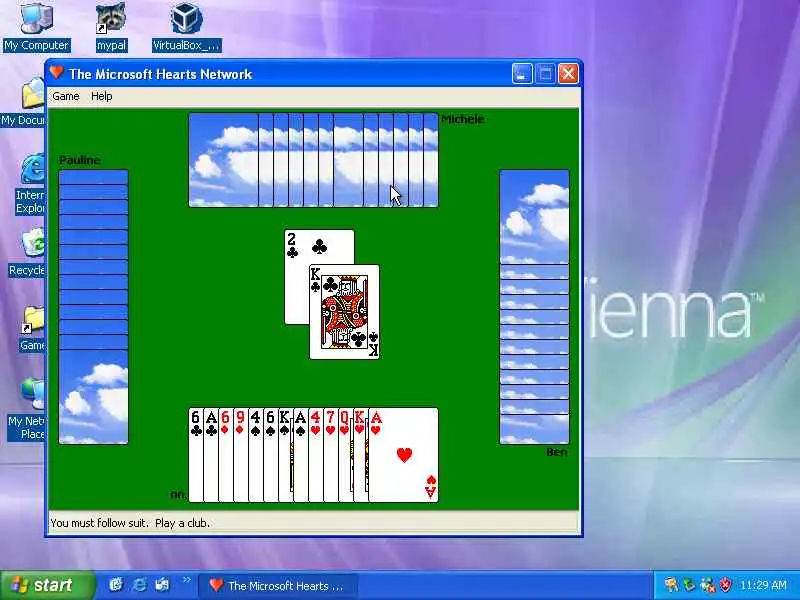This screenshot has width=800, height=600.
Task: Click the Start button
Action: click(x=47, y=585)
